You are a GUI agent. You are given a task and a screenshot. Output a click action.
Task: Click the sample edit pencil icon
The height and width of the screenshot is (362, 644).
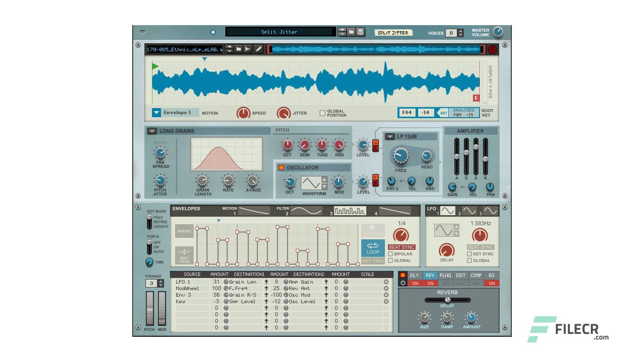pyautogui.click(x=258, y=49)
